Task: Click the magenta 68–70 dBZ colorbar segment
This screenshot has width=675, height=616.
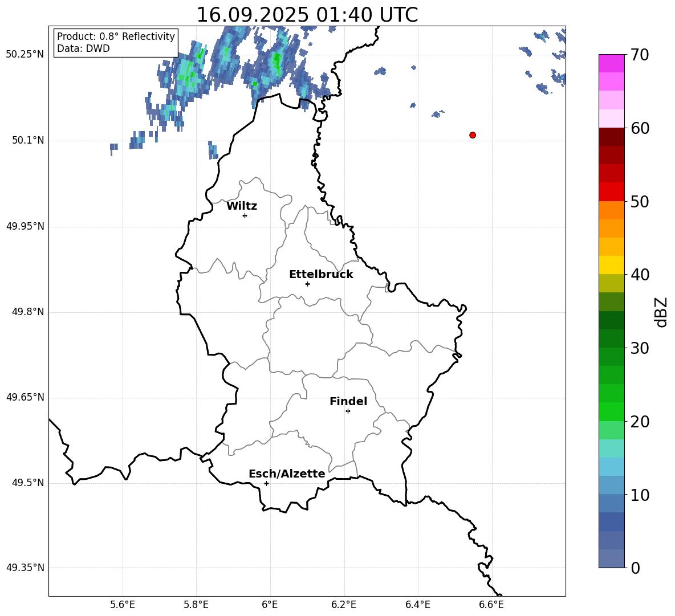Action: coord(611,63)
